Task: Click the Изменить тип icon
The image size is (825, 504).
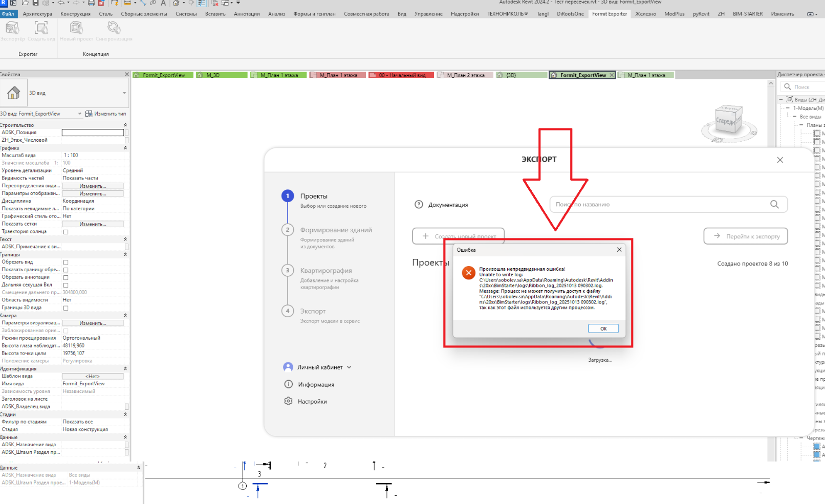Action: click(x=89, y=114)
